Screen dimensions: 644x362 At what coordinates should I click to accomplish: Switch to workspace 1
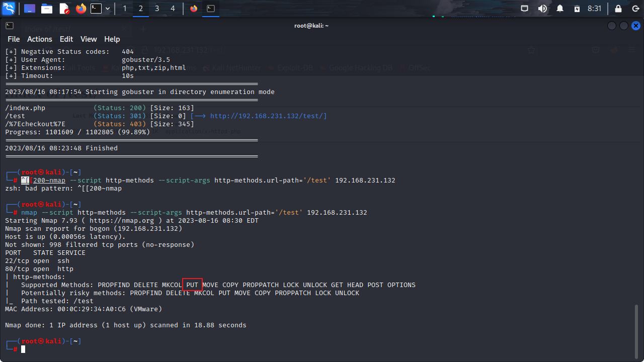click(x=125, y=9)
